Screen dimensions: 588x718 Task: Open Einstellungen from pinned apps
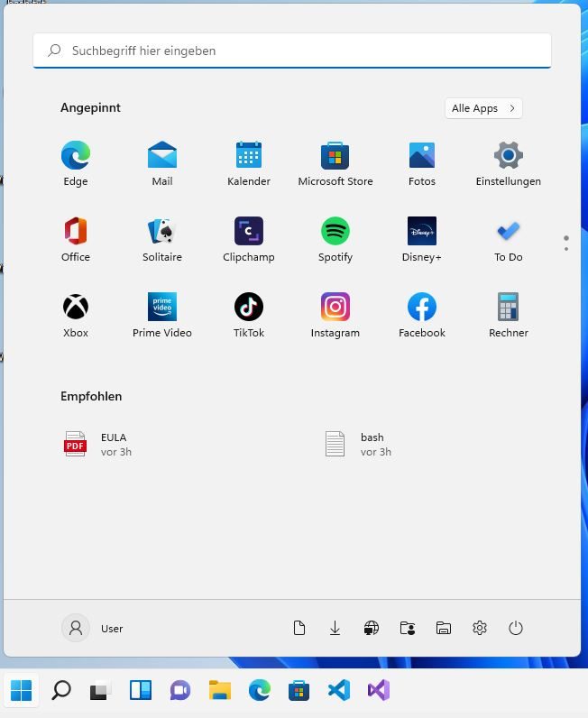pos(509,163)
